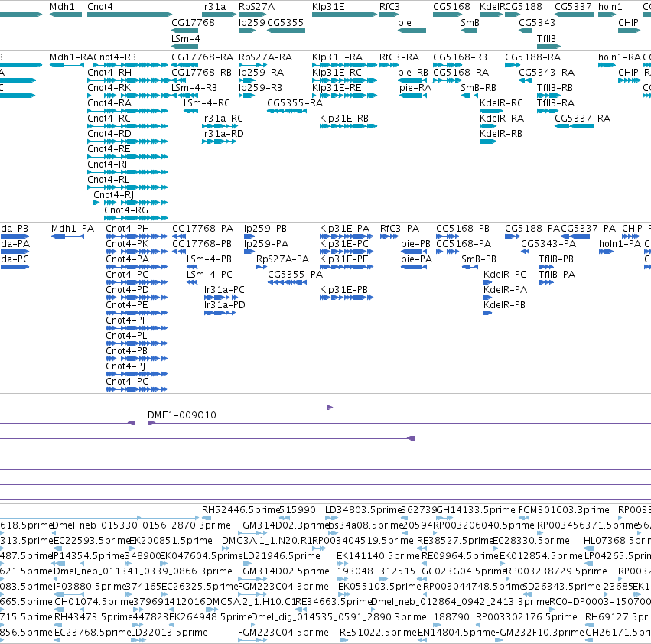Open the 'Mdh1-PA' protein label

click(x=73, y=229)
